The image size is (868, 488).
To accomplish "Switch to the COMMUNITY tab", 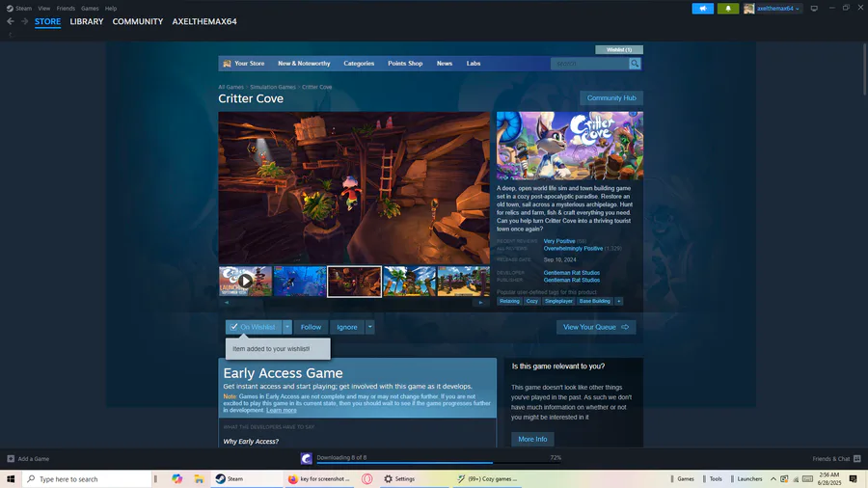I will [138, 21].
